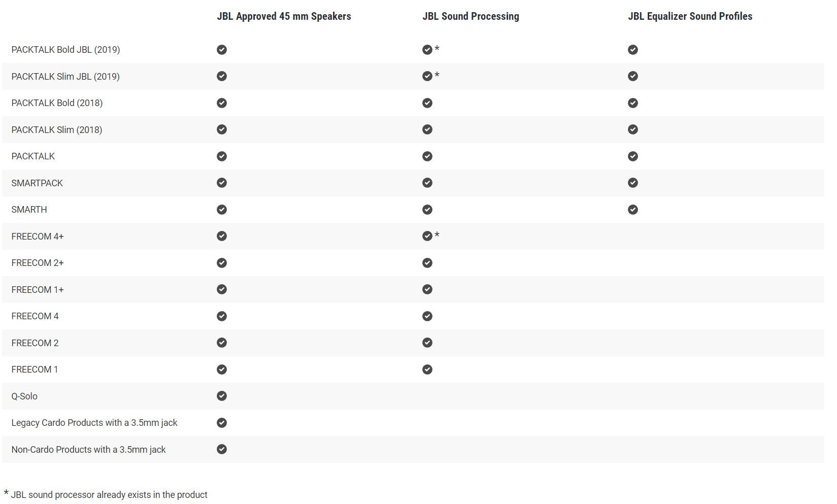Click the sound processing checkmark for FREECOM 2+
Image resolution: width=837 pixels, height=504 pixels.
coord(427,263)
